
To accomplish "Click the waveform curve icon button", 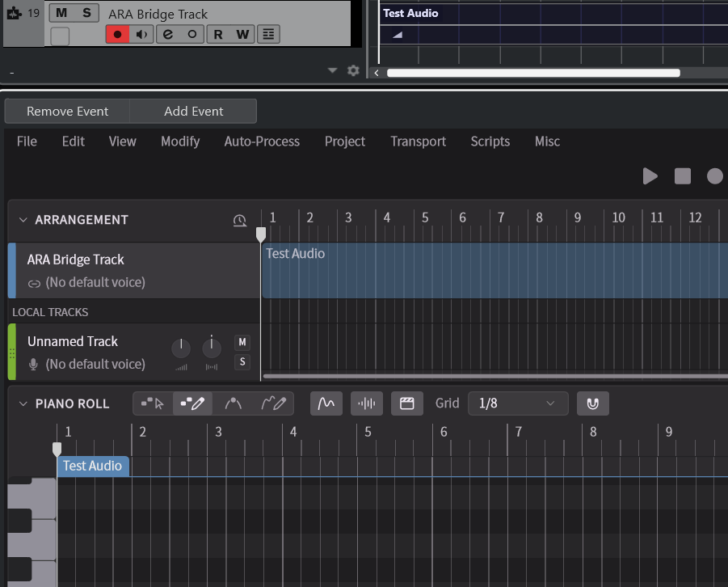I will coord(326,403).
